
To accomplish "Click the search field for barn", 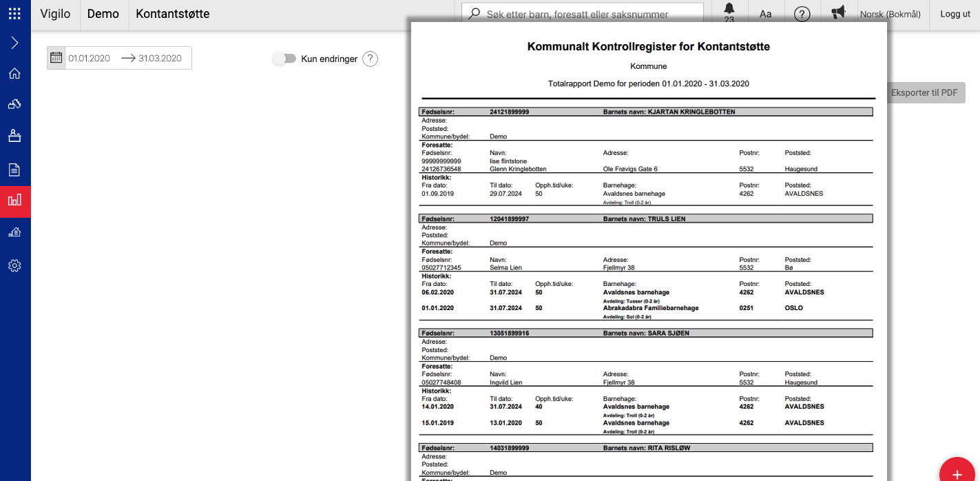I will pyautogui.click(x=582, y=14).
